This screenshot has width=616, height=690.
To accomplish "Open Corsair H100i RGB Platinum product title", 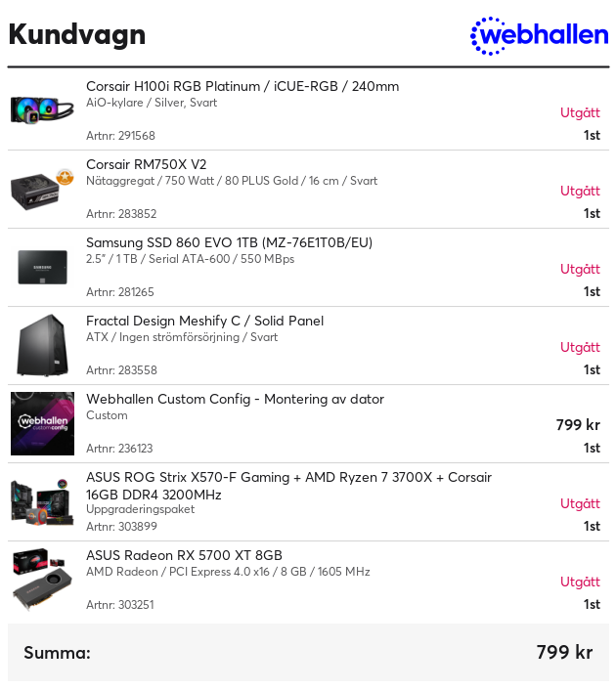I will click(242, 86).
